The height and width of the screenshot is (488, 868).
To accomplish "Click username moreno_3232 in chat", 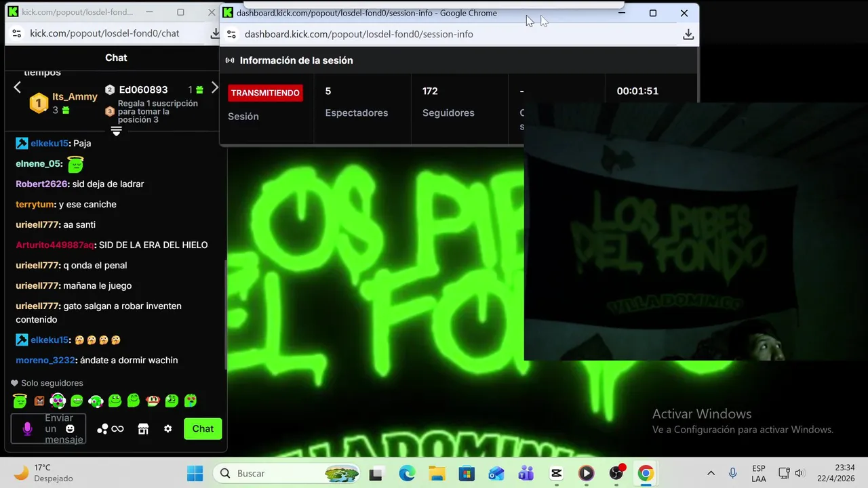I will 45,360.
